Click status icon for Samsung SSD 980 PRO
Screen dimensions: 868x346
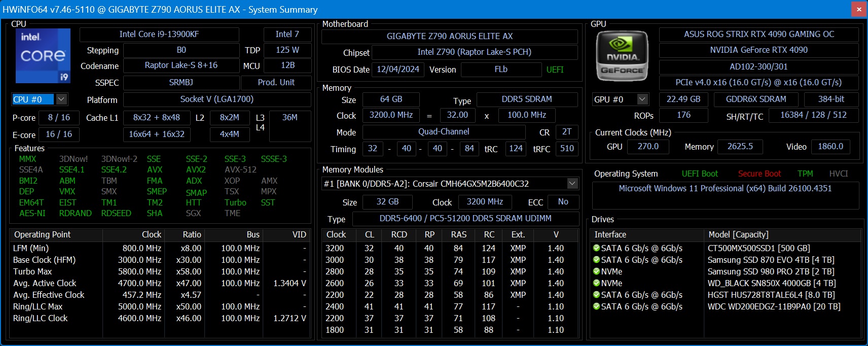click(597, 271)
